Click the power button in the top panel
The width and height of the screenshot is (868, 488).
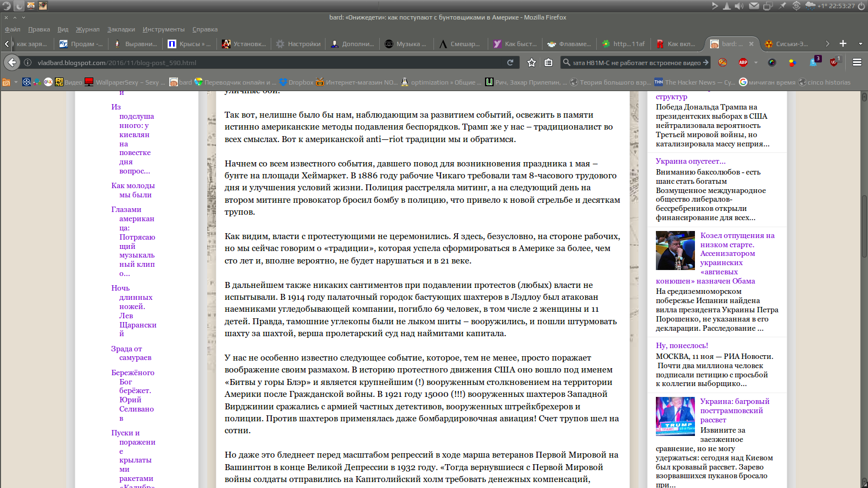coord(861,6)
